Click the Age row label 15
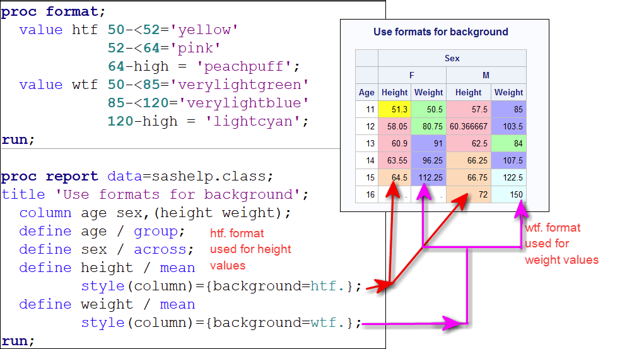 (366, 177)
